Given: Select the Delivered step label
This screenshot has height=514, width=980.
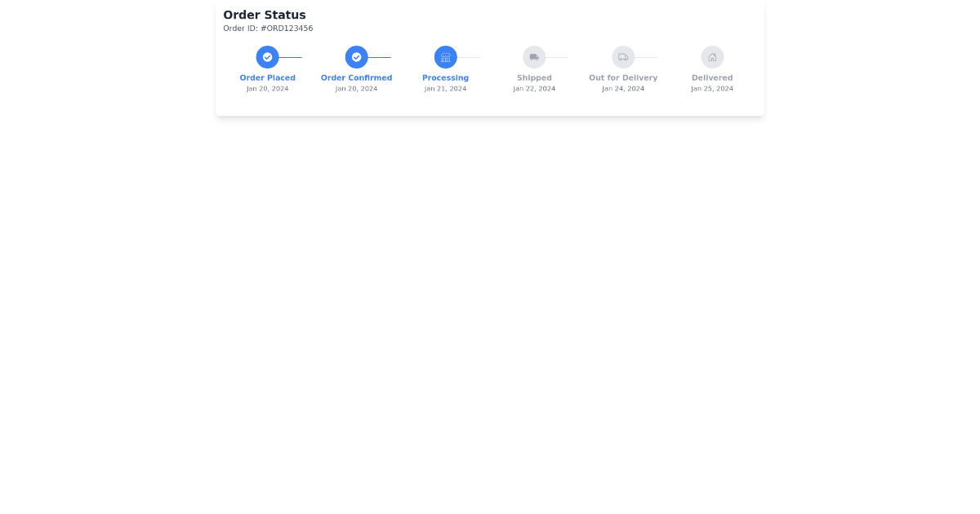Looking at the screenshot, I should [x=712, y=78].
